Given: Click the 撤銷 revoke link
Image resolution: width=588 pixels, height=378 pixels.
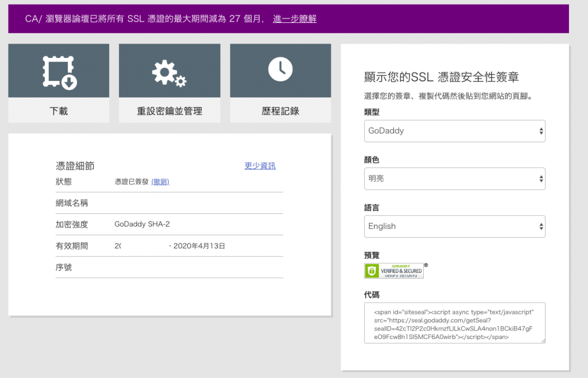Looking at the screenshot, I should 160,182.
